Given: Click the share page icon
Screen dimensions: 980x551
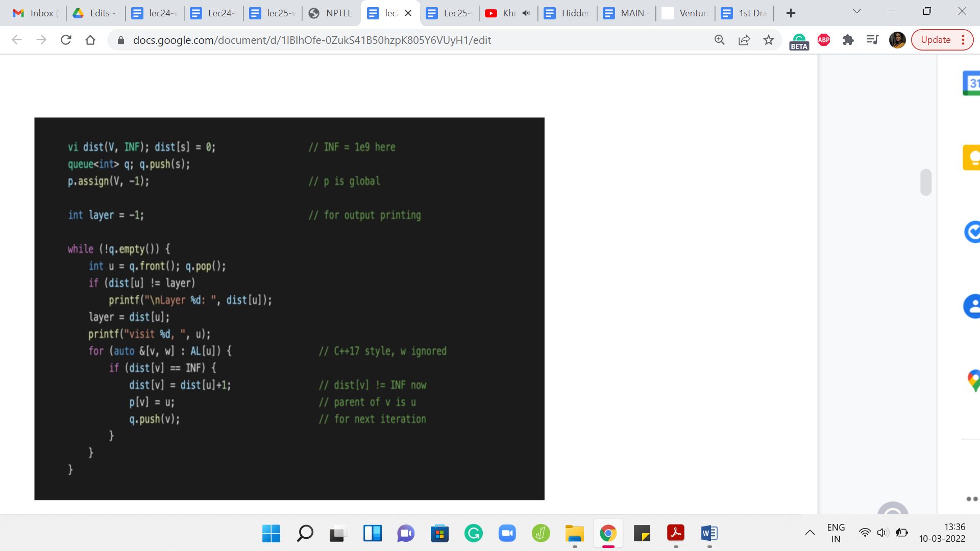Looking at the screenshot, I should 744,40.
